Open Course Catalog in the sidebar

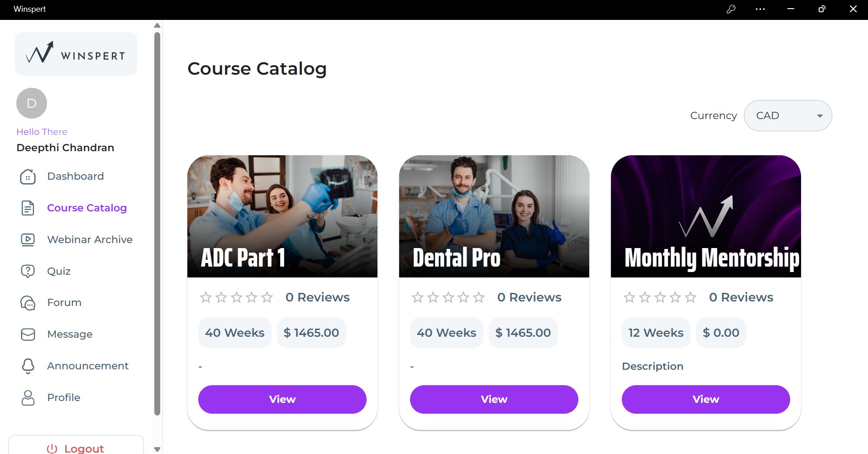[x=87, y=208]
